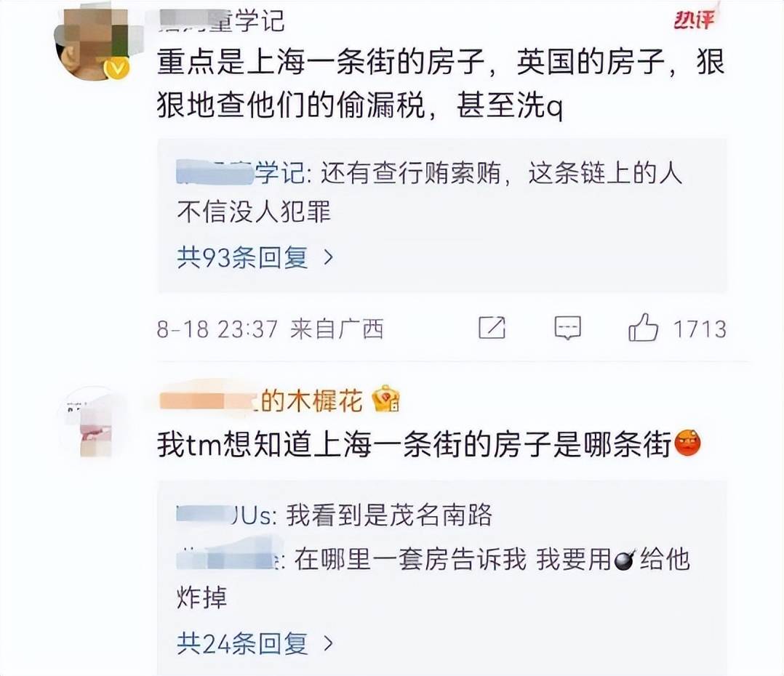This screenshot has width=784, height=676.
Task: Tap the repost share icon
Action: 492,328
